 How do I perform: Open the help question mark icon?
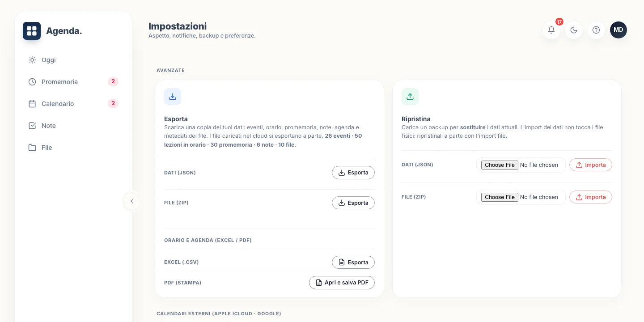click(596, 30)
